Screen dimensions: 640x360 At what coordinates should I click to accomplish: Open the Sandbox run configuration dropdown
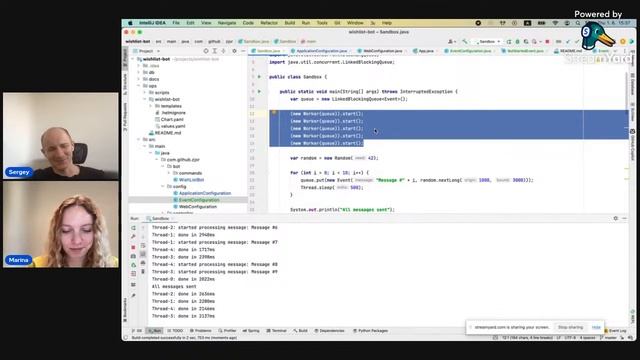pyautogui.click(x=488, y=42)
